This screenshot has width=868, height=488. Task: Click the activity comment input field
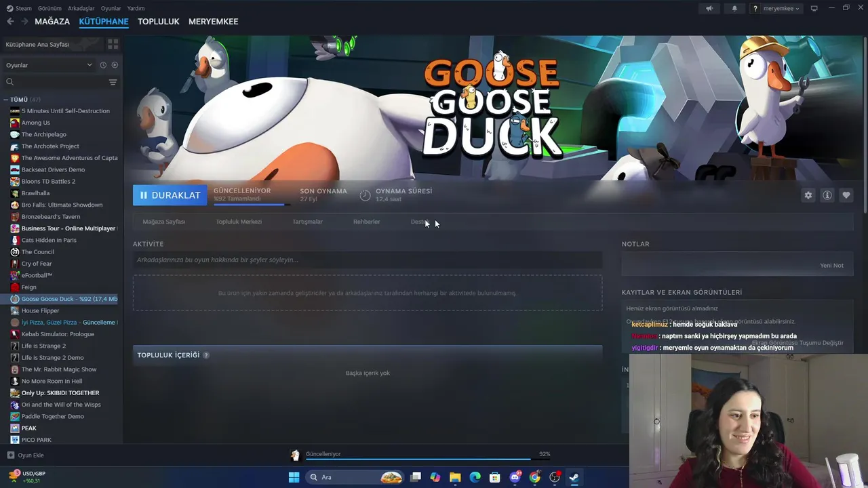(368, 260)
